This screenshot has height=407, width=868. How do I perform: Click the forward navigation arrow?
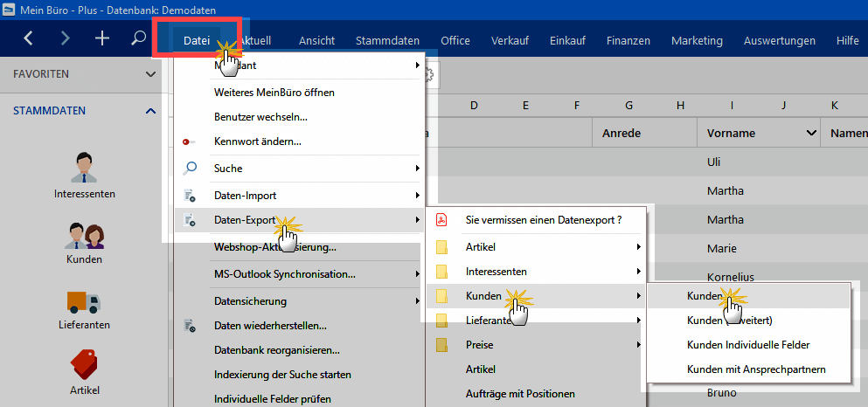coord(66,38)
